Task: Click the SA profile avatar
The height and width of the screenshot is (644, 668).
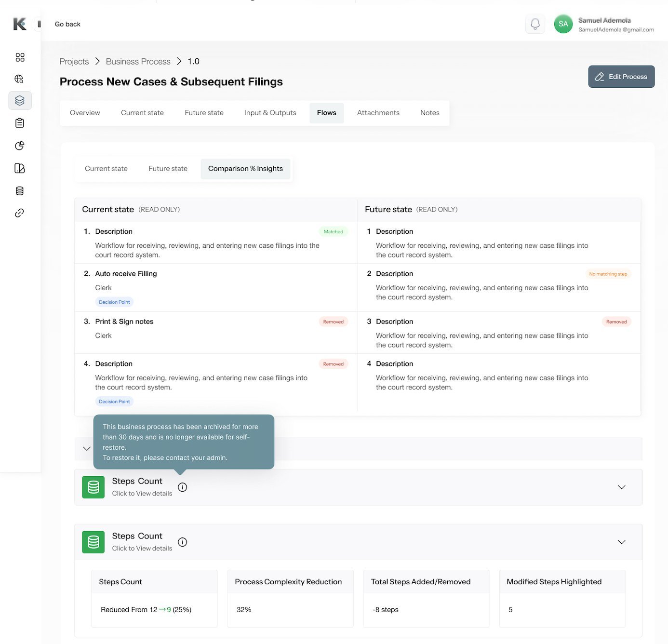Action: 563,24
